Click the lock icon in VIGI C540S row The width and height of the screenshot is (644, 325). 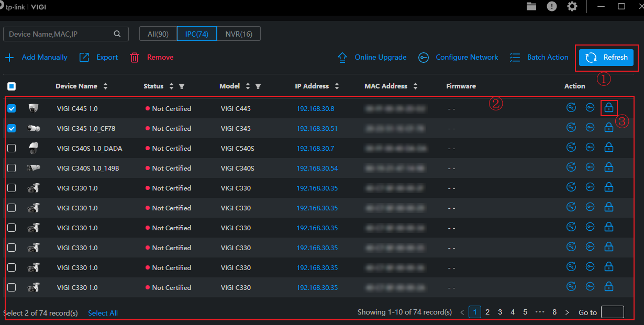(609, 148)
